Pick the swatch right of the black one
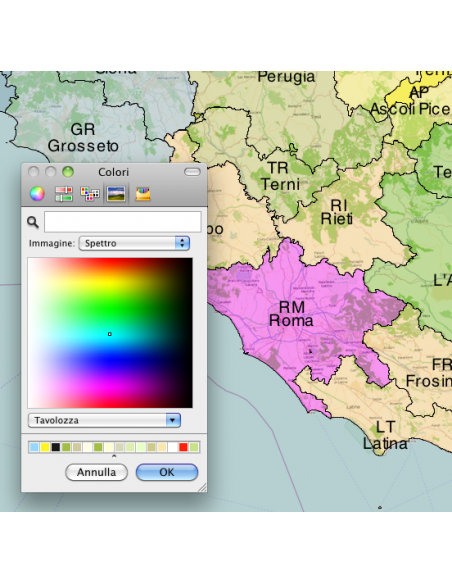Image resolution: width=452 pixels, height=584 pixels. (x=66, y=447)
